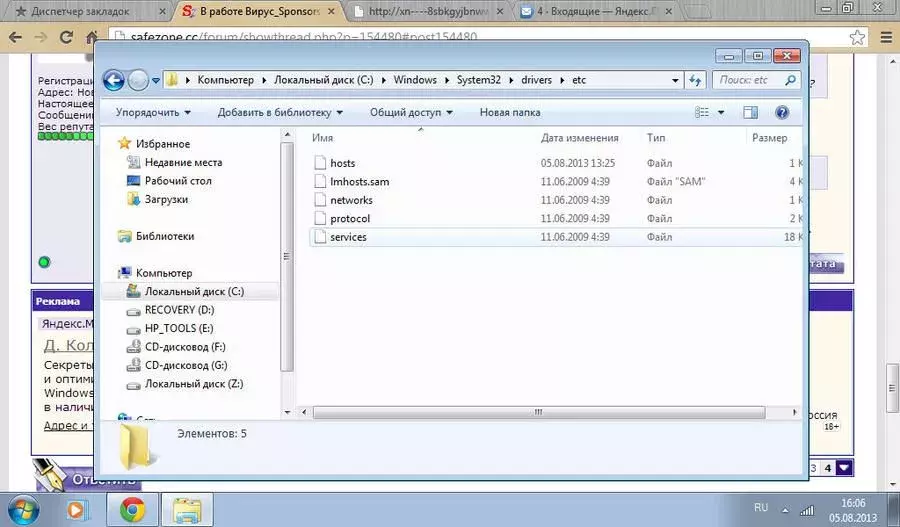Select 'Загрузки' in navigation pane
This screenshot has width=900, height=527.
tap(166, 199)
